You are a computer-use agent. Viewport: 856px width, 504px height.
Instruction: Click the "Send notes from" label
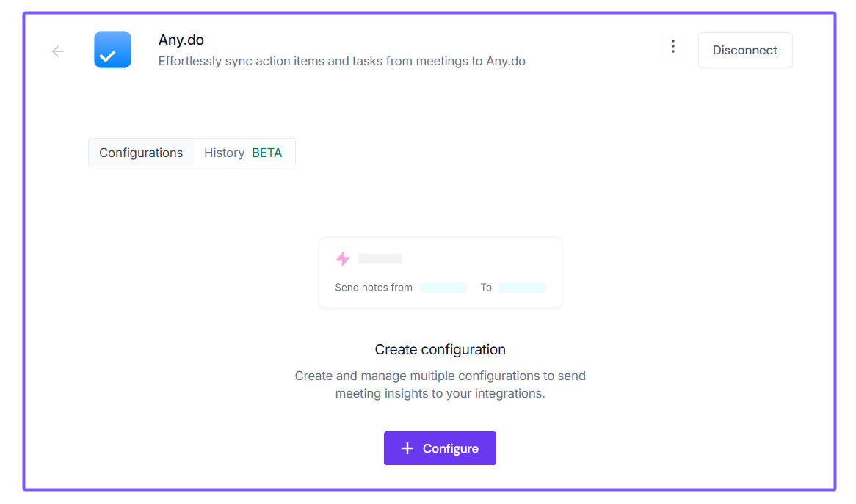(x=374, y=288)
